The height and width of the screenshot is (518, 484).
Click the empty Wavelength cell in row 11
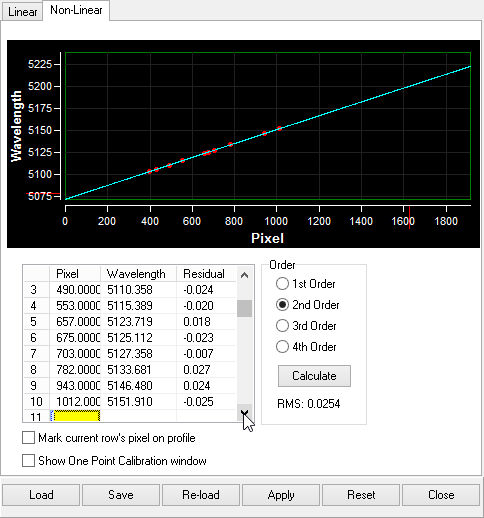[138, 416]
